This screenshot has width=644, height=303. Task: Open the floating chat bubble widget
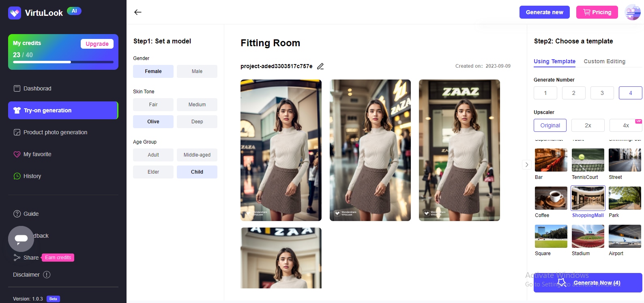(21, 239)
